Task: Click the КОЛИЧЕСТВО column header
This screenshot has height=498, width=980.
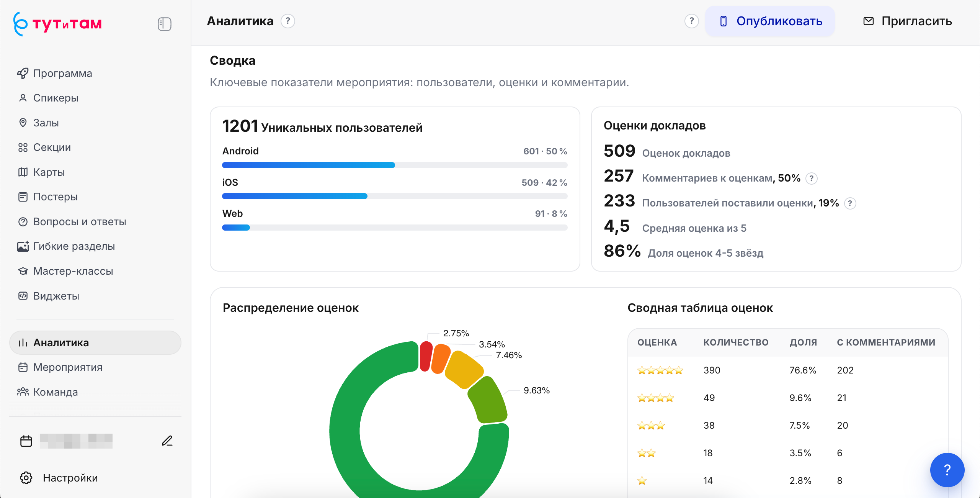Action: pyautogui.click(x=736, y=342)
